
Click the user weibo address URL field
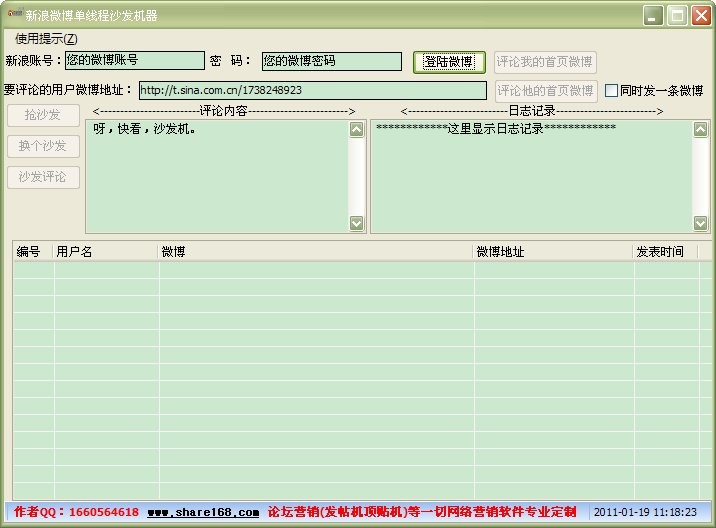click(313, 90)
